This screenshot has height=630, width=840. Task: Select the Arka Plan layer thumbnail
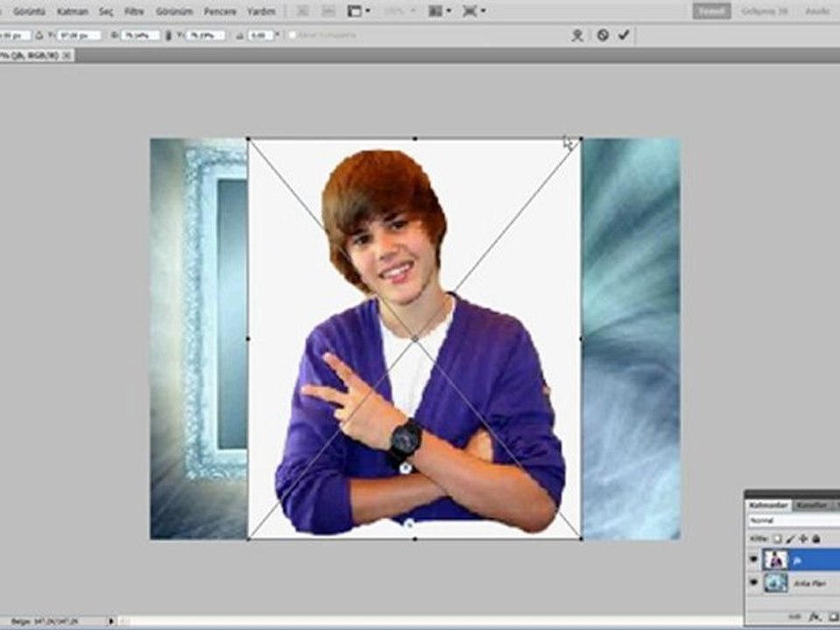[776, 583]
